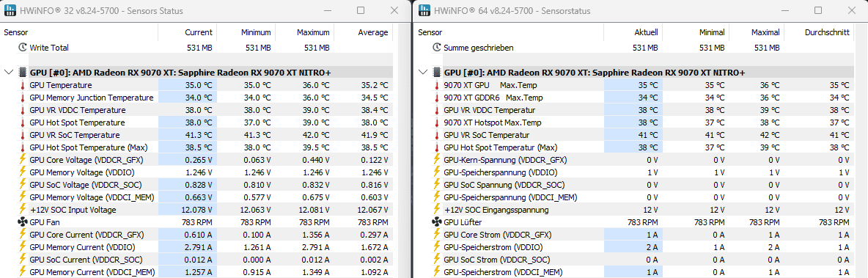The image size is (868, 278).
Task: Collapse the GPU [#0] group in the left window
Action: (x=8, y=73)
